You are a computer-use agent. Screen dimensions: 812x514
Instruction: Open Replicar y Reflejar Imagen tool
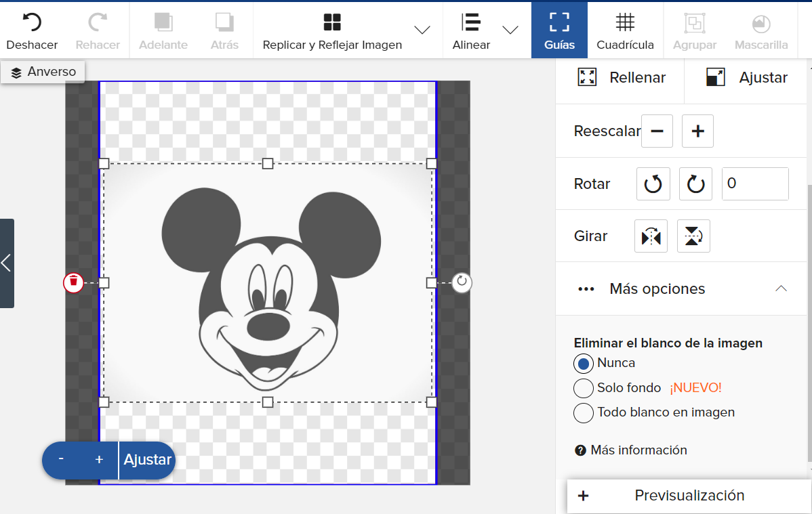click(x=332, y=30)
